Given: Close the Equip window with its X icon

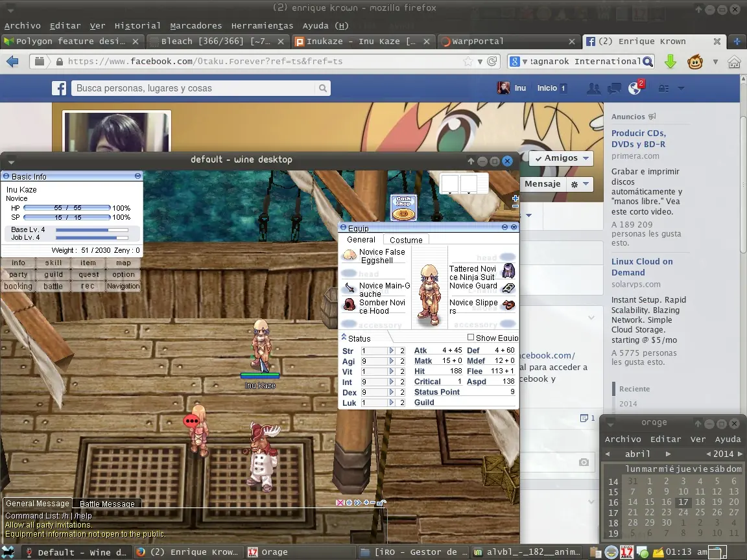Looking at the screenshot, I should 514,227.
